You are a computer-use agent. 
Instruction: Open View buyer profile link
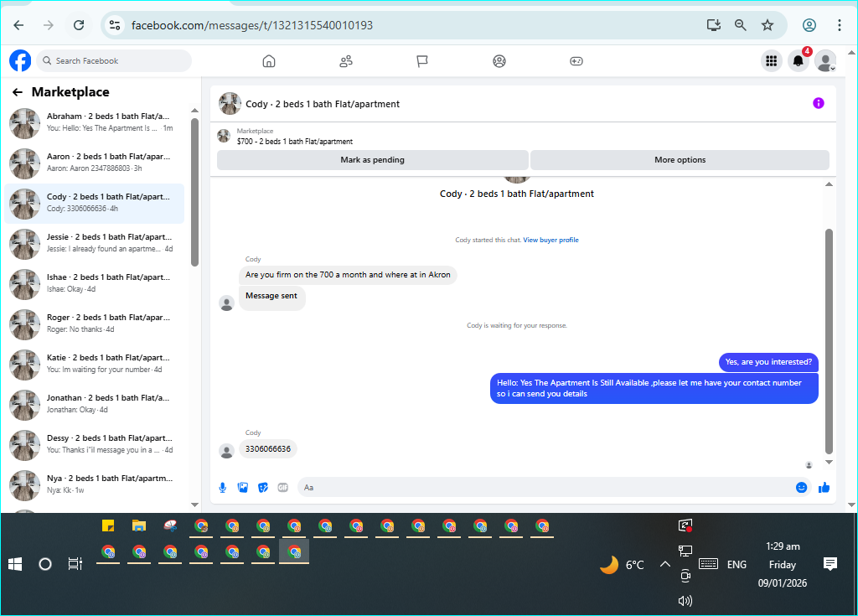(550, 240)
